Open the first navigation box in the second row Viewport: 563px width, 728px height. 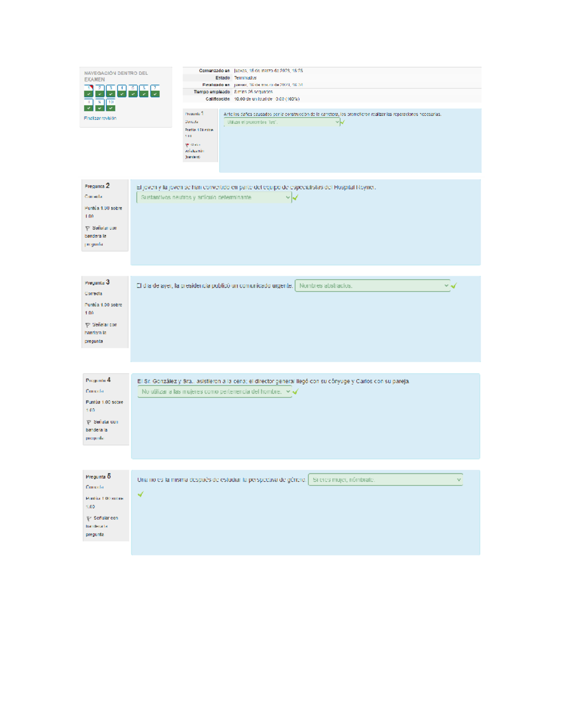(89, 105)
